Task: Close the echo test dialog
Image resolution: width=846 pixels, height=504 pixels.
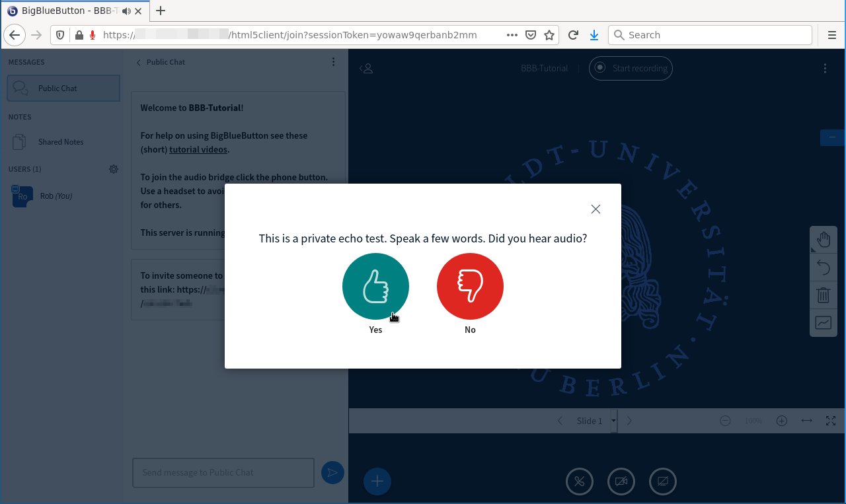Action: coord(596,209)
